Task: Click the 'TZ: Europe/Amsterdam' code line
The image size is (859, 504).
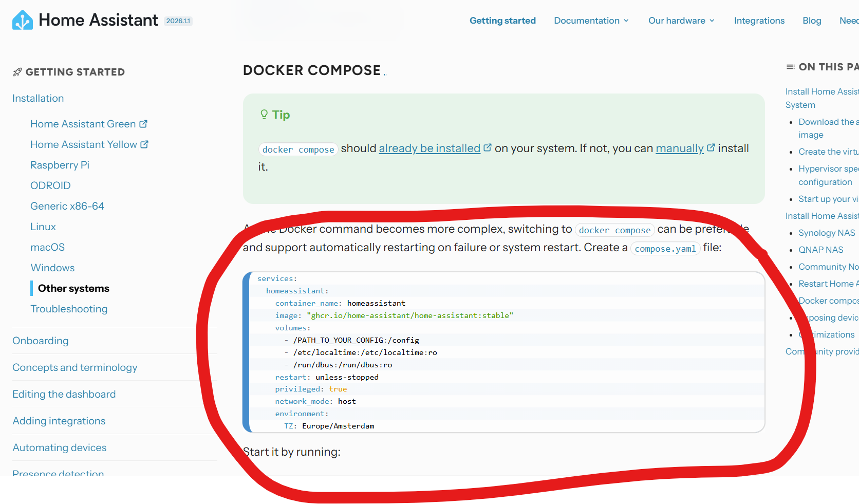Action: point(329,426)
